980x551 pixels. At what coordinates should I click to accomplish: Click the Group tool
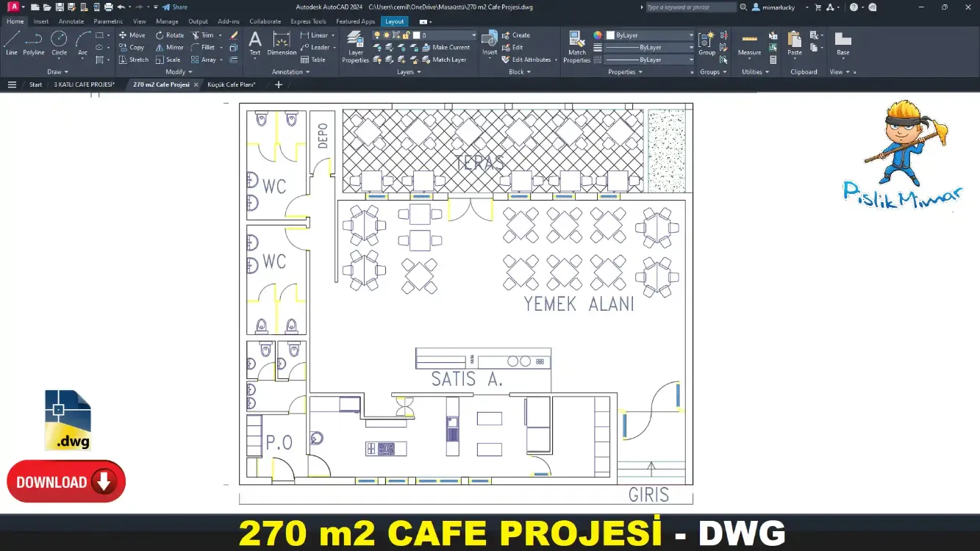(707, 43)
